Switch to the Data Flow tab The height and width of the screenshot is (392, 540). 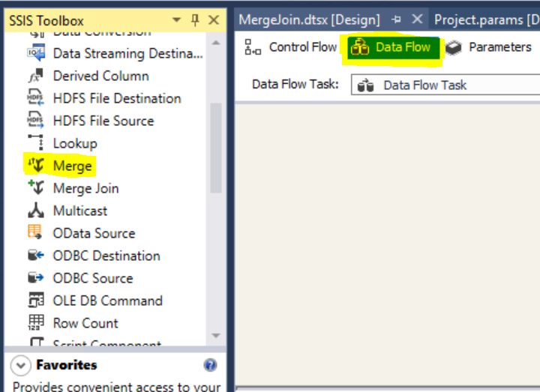(393, 47)
